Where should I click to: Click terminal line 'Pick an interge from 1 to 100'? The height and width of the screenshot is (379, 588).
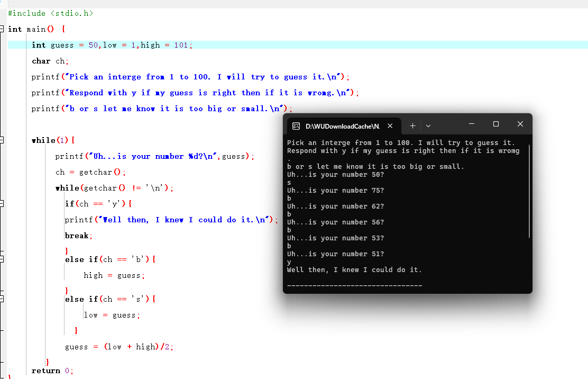(x=401, y=142)
